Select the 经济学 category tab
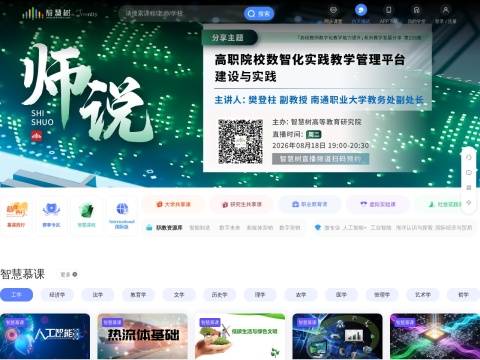This screenshot has height=360, width=480. coord(57,295)
